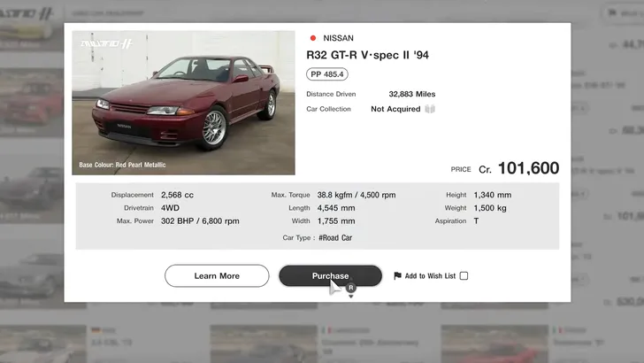This screenshot has width=644, height=363.
Task: Select the PP 485.4 performance badge
Action: [x=327, y=74]
